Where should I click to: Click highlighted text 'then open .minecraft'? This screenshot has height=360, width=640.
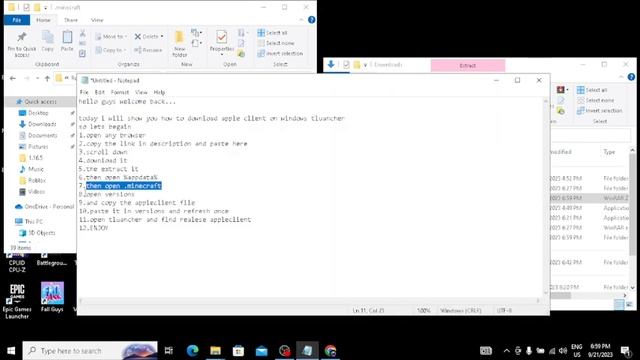(124, 186)
